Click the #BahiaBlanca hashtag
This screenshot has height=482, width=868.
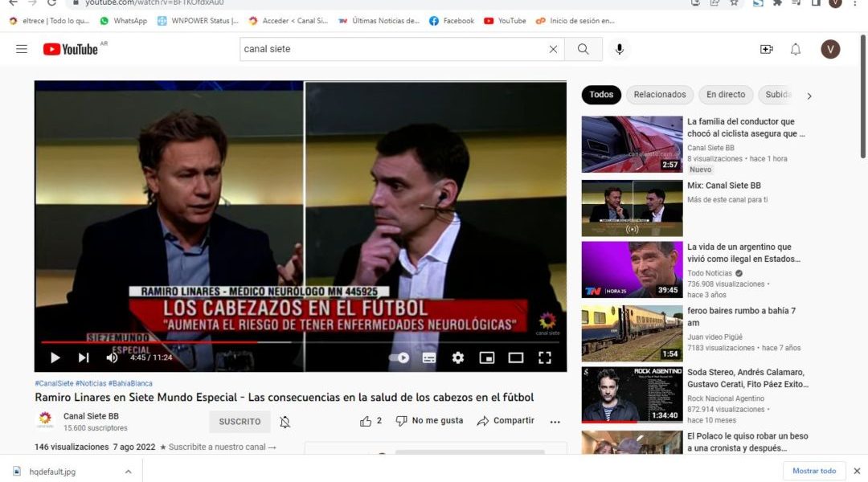pos(130,383)
